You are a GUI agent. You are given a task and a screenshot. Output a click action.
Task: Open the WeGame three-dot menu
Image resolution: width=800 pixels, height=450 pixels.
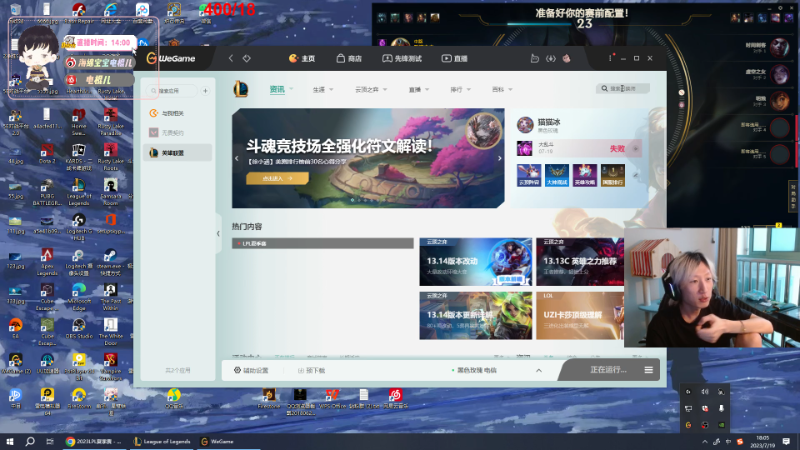[610, 58]
